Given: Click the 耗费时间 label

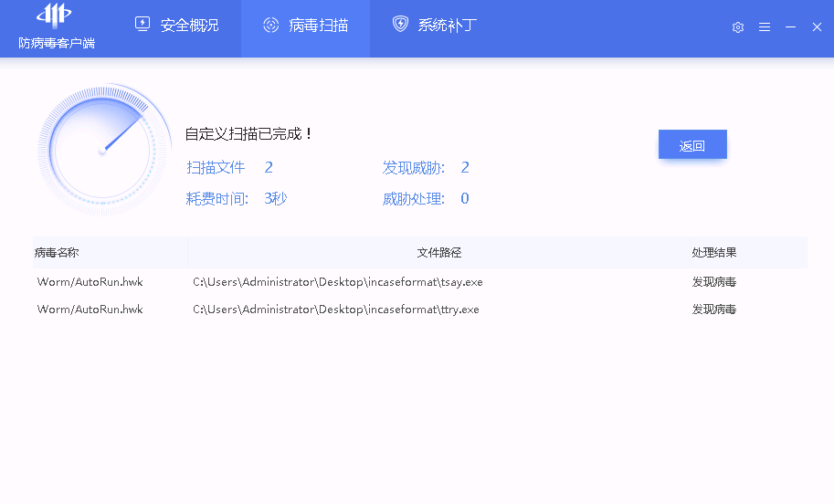Looking at the screenshot, I should 217,198.
